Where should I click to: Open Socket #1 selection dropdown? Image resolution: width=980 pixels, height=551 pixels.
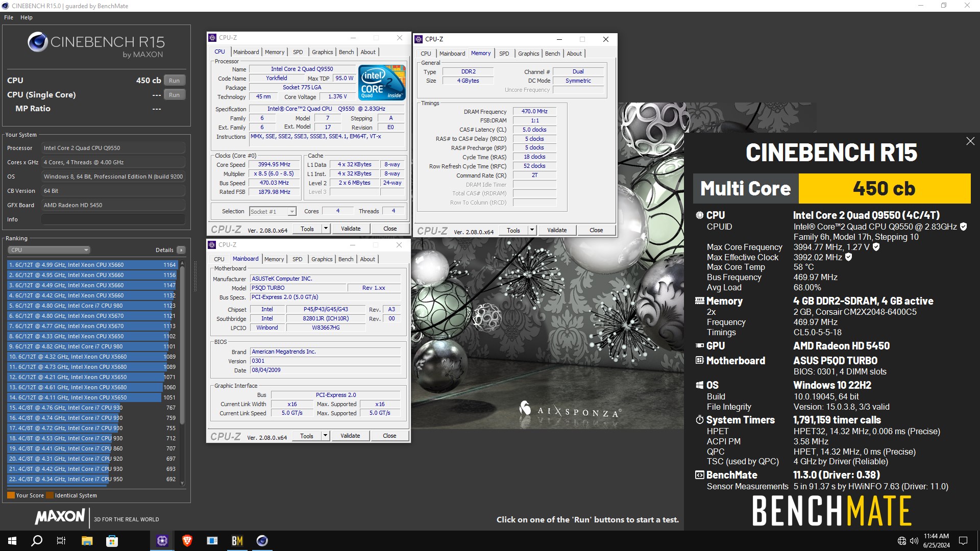(273, 211)
